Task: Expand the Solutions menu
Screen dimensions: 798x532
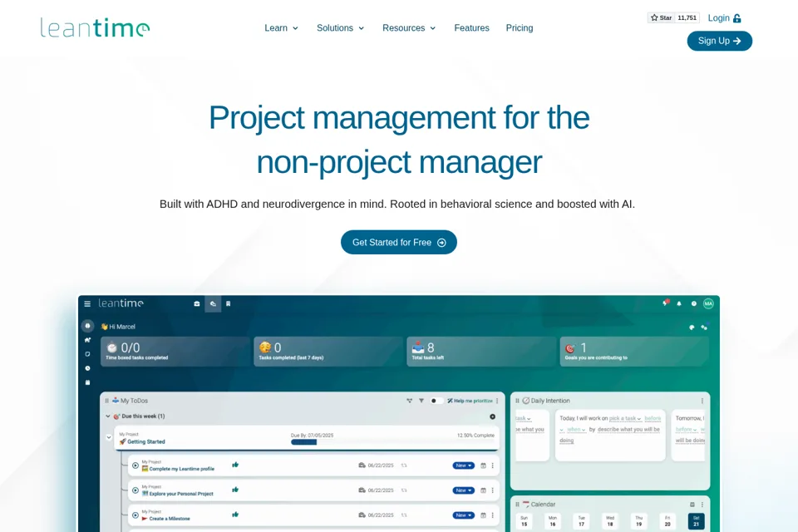Action: 341,28
